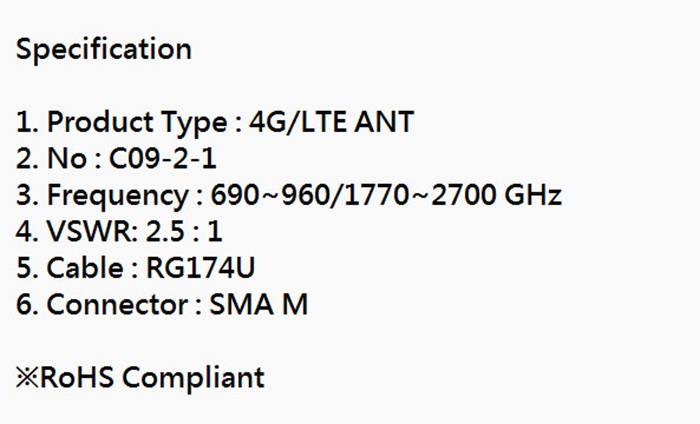Click the Frequency label text

pyautogui.click(x=117, y=195)
